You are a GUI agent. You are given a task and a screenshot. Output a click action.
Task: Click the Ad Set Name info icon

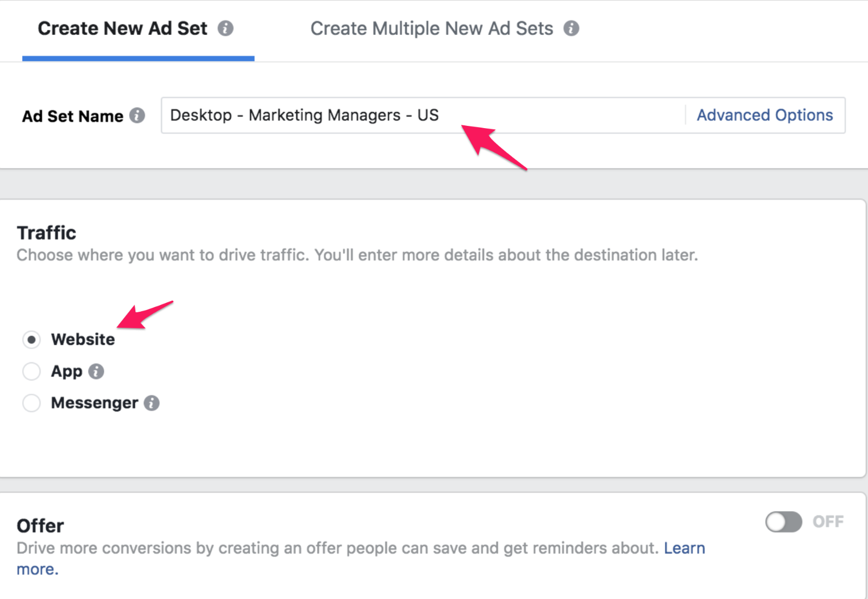pyautogui.click(x=137, y=115)
